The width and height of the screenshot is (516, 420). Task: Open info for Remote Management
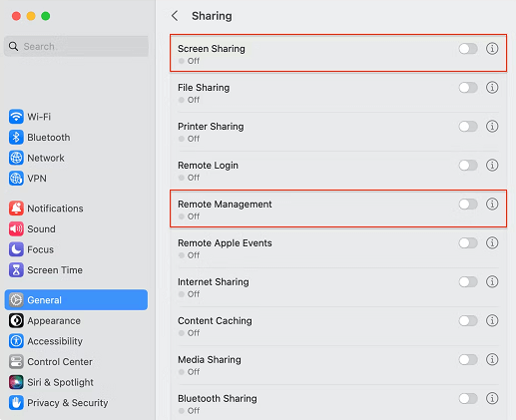492,205
